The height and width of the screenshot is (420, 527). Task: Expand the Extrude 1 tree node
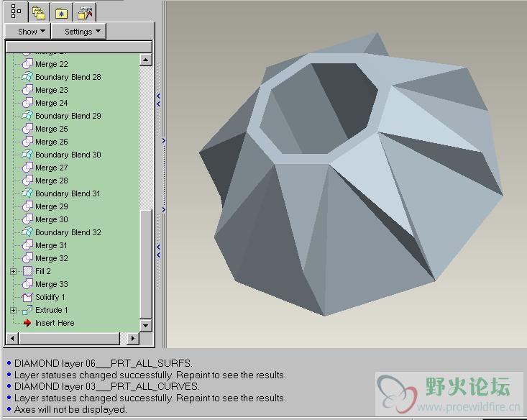(x=13, y=310)
